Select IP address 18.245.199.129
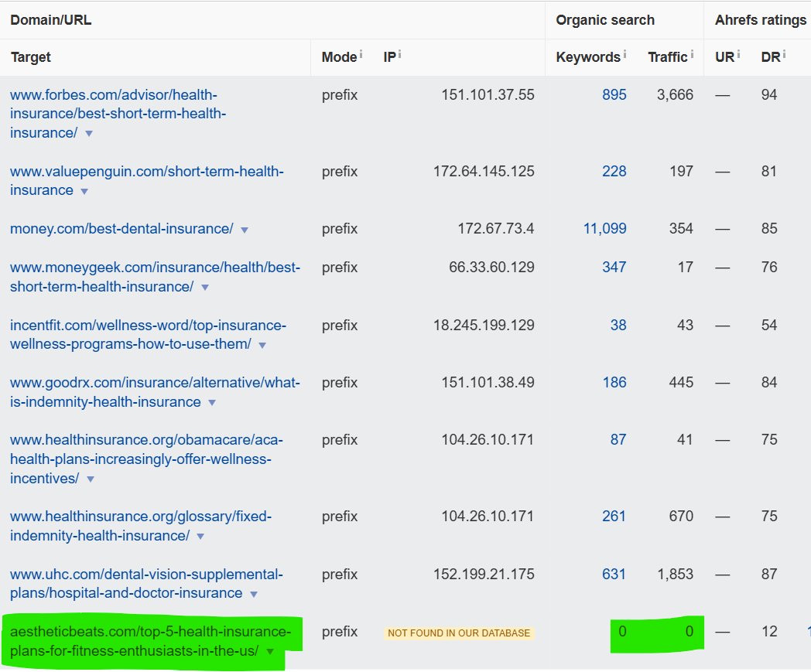The image size is (811, 672). click(x=484, y=325)
